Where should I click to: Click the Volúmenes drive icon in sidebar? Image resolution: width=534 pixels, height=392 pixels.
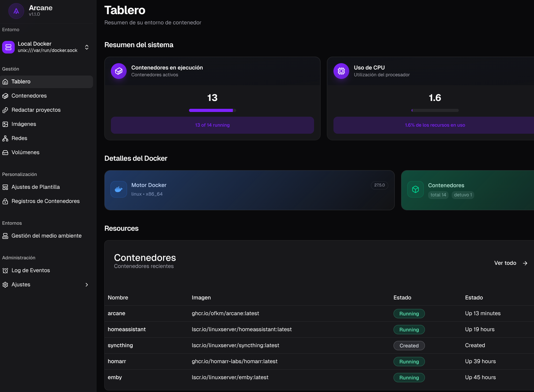coord(5,153)
